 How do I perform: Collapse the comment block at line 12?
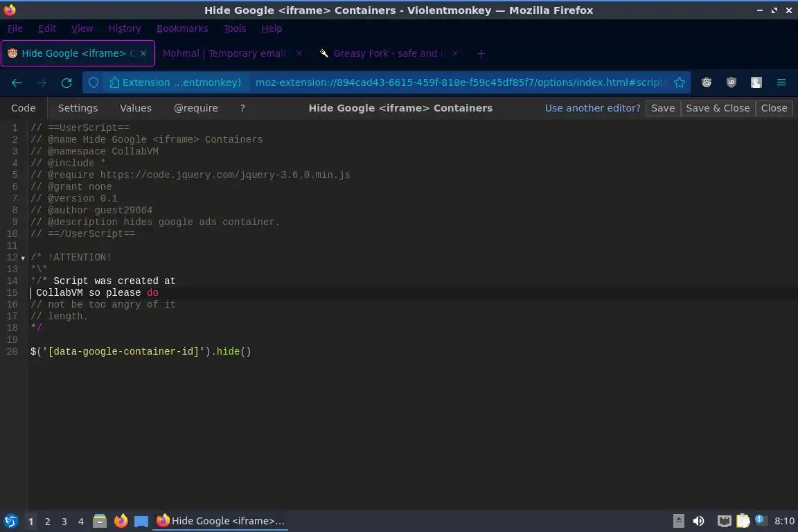23,258
